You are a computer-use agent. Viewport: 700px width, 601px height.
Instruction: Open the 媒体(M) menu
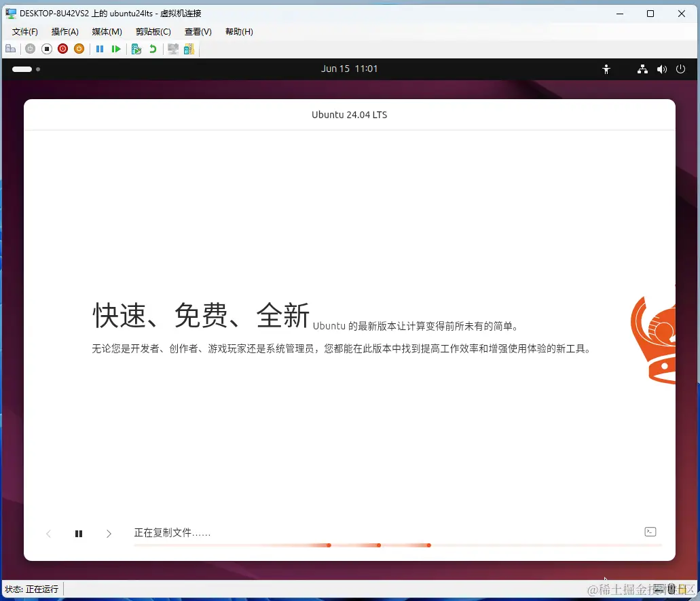point(106,31)
